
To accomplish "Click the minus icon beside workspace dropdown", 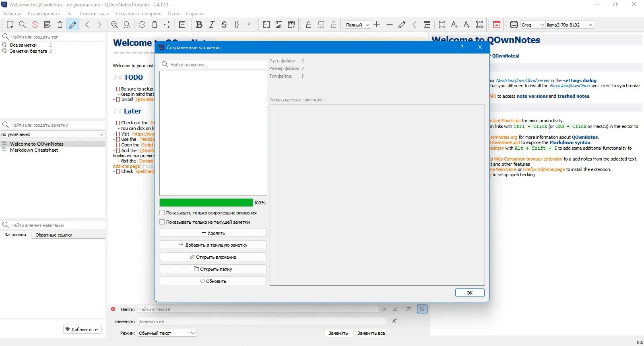I will coord(389,25).
